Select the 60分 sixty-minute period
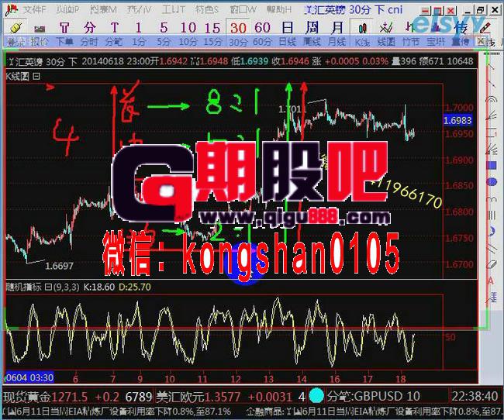Viewport: 504px width, 420px height. click(x=262, y=34)
